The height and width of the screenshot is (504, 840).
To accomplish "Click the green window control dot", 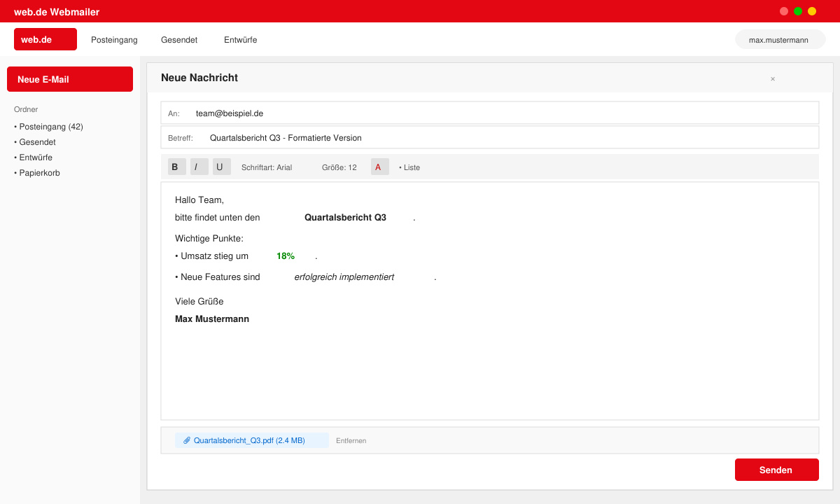I will pos(798,11).
